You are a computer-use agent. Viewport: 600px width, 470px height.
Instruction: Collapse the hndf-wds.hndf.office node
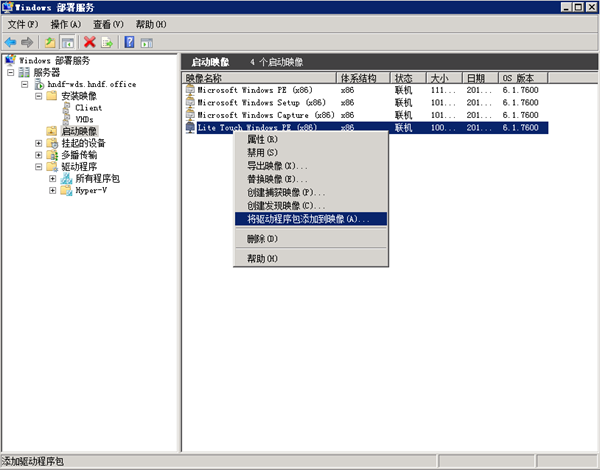pos(24,84)
